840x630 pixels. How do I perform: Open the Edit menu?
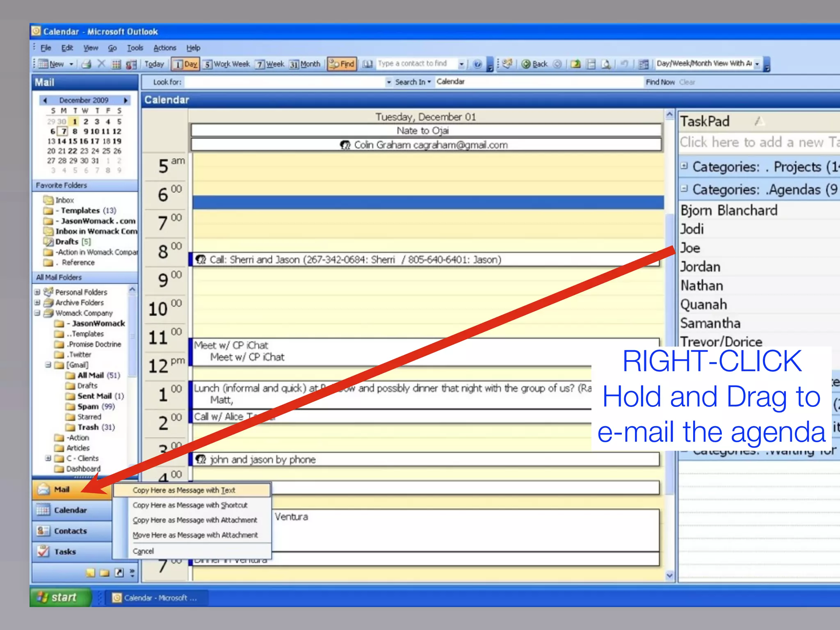point(67,48)
